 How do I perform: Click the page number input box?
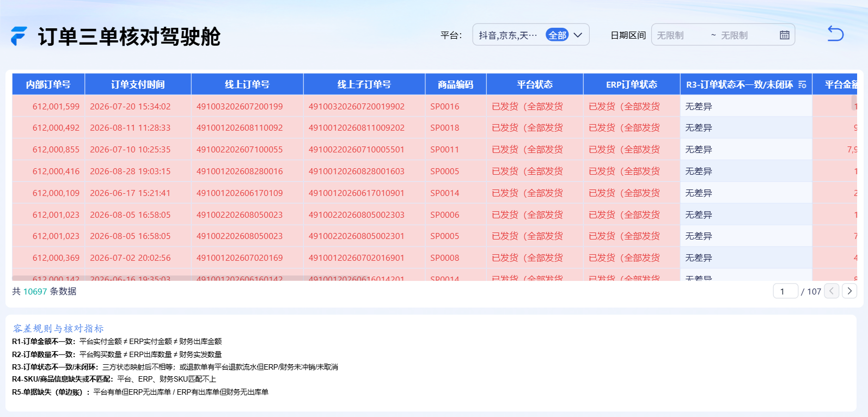pos(785,291)
